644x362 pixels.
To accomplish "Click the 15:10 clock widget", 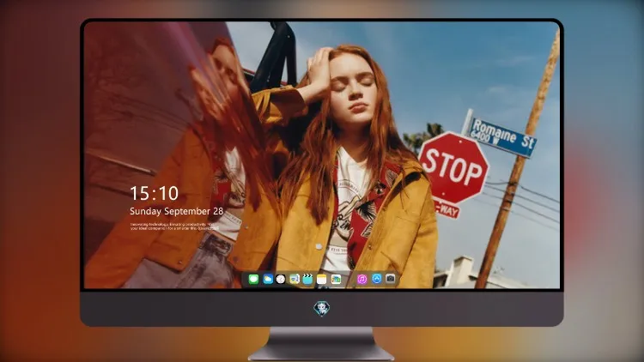I will click(154, 193).
